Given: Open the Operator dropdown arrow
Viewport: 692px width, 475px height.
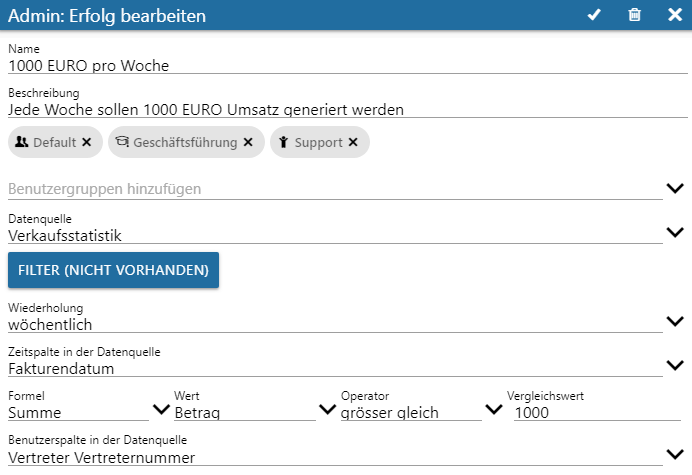Looking at the screenshot, I should click(x=494, y=410).
